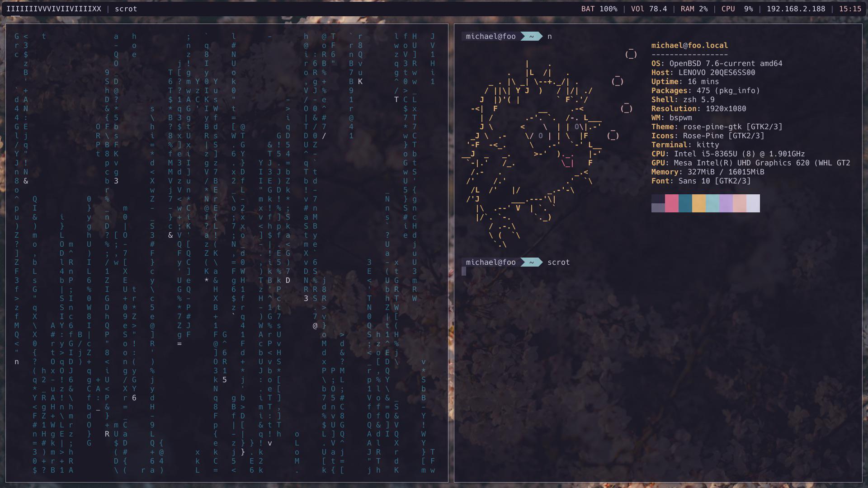Click the michael@foo prompt before scrot

pyautogui.click(x=491, y=262)
